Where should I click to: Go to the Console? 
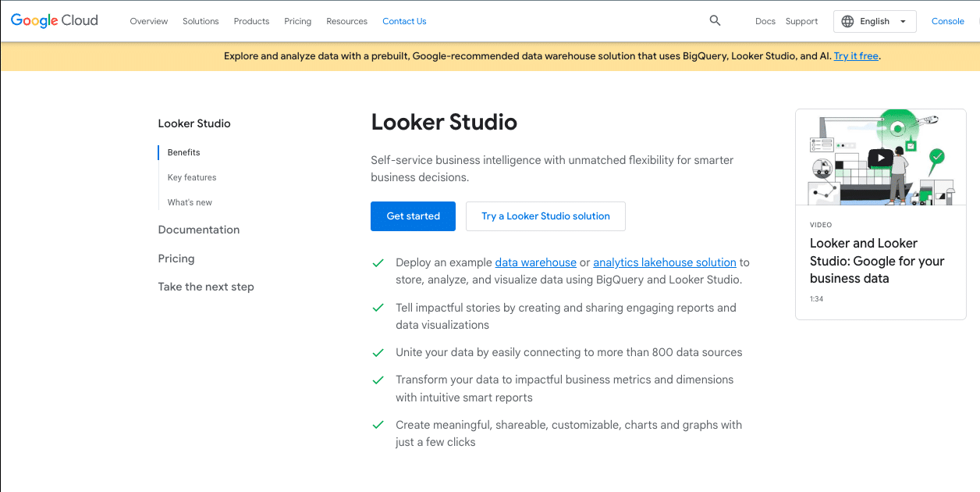pyautogui.click(x=947, y=21)
